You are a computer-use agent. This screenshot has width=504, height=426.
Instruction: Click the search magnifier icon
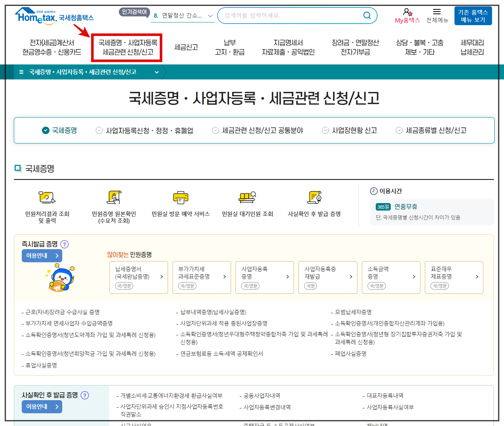[x=367, y=15]
